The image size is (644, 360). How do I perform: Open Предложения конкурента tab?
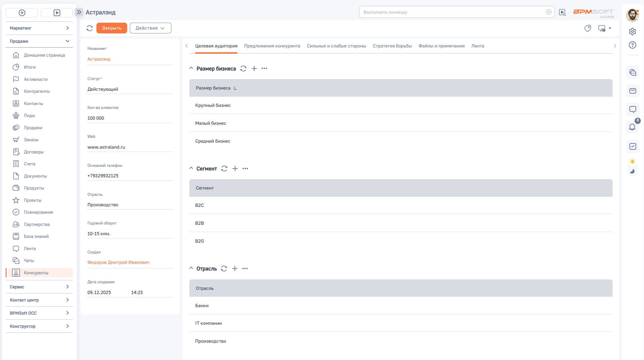pos(272,46)
